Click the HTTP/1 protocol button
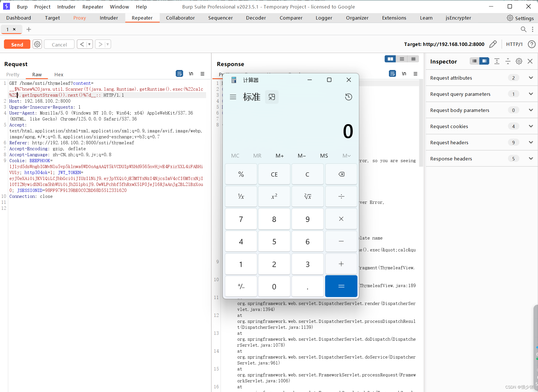Viewport: 538px width, 392px height. click(x=514, y=44)
